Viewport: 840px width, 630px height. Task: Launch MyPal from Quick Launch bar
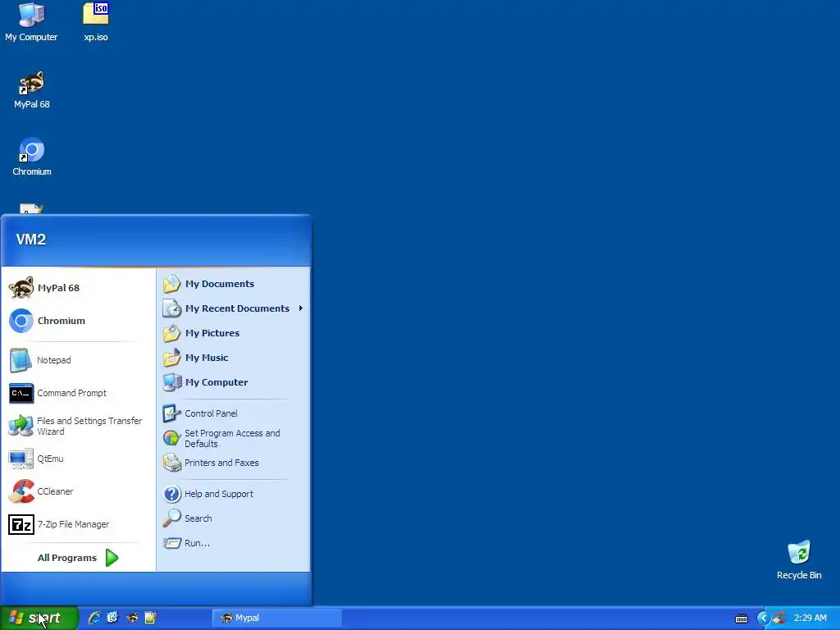coord(132,618)
